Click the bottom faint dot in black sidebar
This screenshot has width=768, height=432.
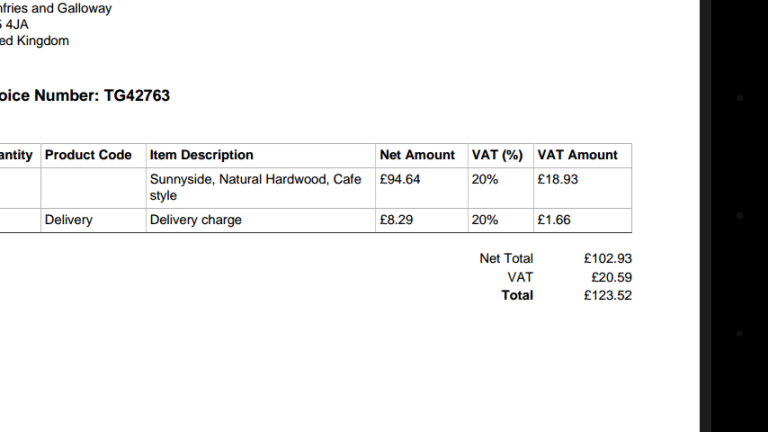pos(740,334)
